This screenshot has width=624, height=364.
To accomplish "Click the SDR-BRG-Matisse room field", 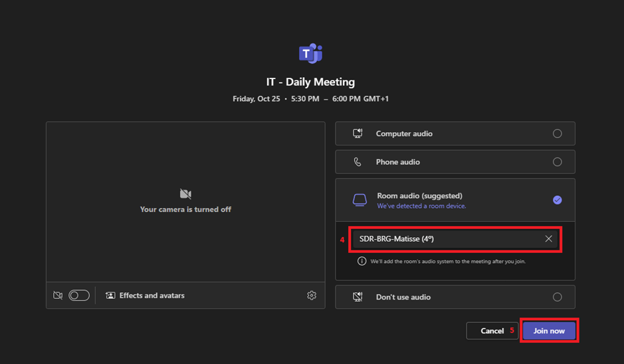I will [455, 239].
